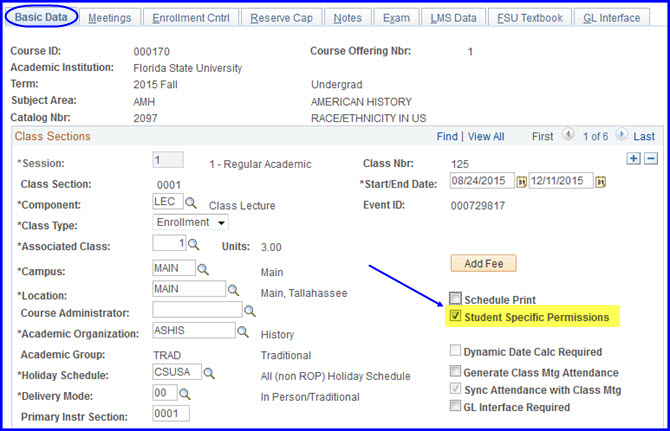The width and height of the screenshot is (670, 431).
Task: Click the Associated Class input field
Action: point(169,243)
